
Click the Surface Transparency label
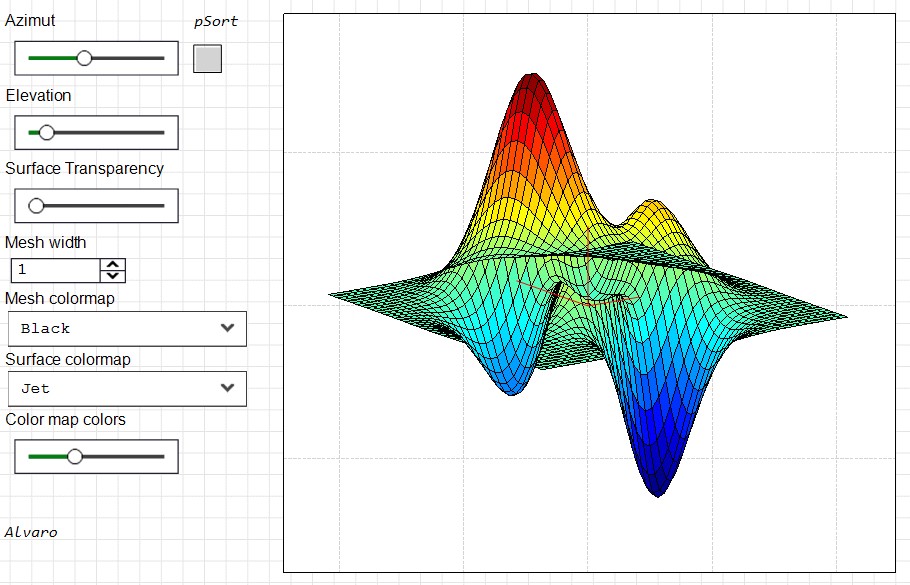(84, 168)
